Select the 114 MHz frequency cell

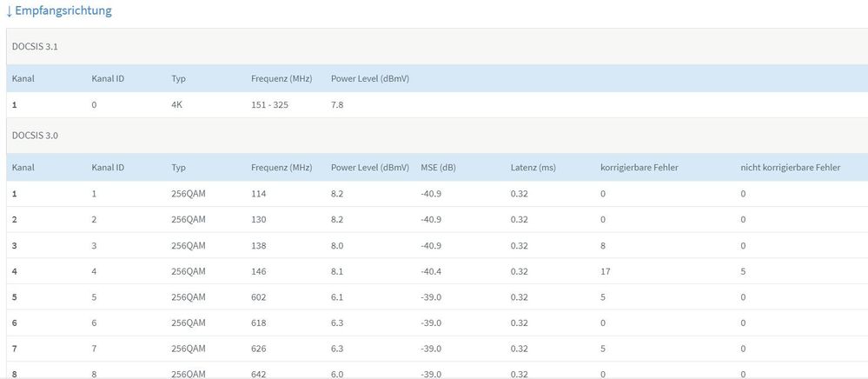pyautogui.click(x=259, y=194)
